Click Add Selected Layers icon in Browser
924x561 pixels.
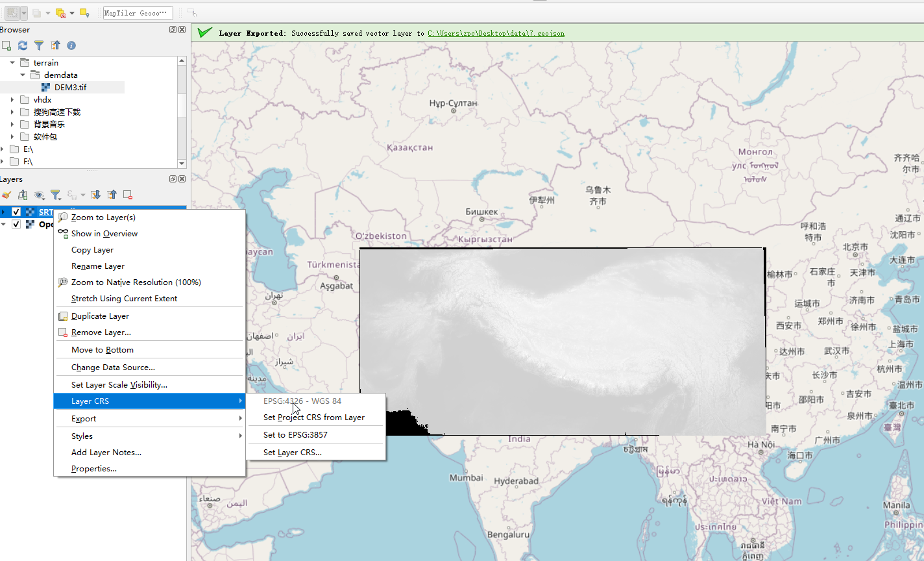coord(6,45)
